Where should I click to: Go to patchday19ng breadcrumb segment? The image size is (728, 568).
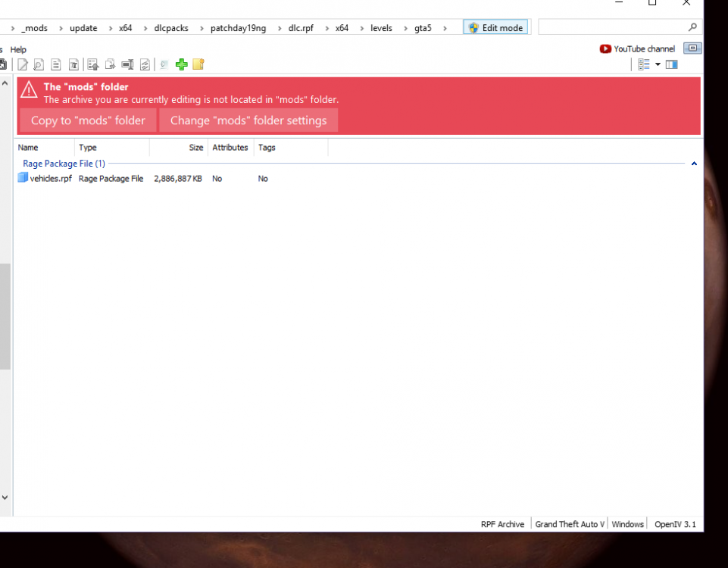click(x=238, y=28)
